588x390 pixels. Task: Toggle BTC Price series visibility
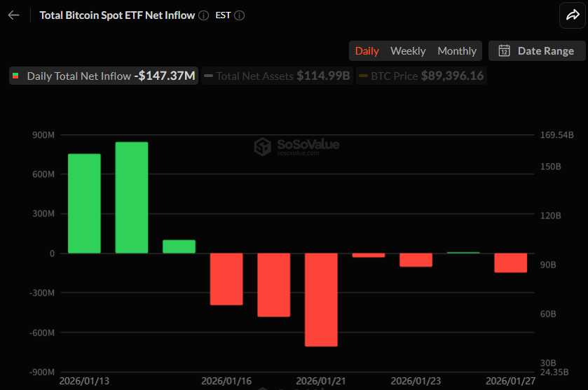[421, 76]
